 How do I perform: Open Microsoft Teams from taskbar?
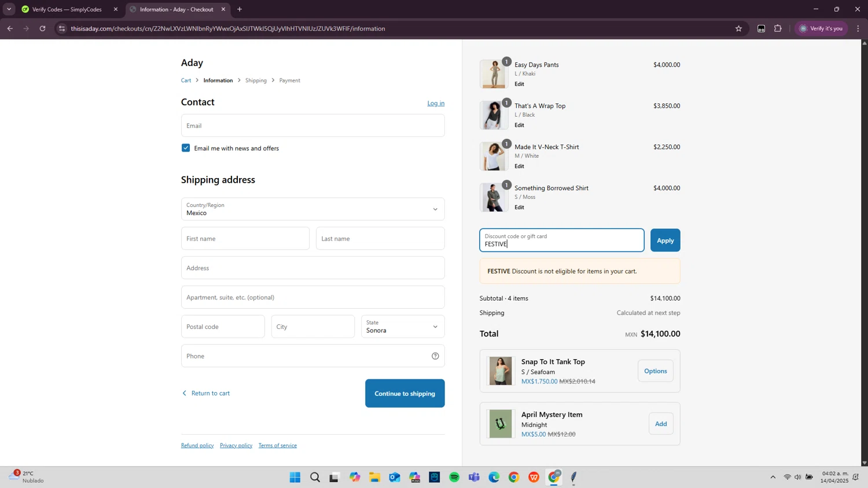point(474,478)
